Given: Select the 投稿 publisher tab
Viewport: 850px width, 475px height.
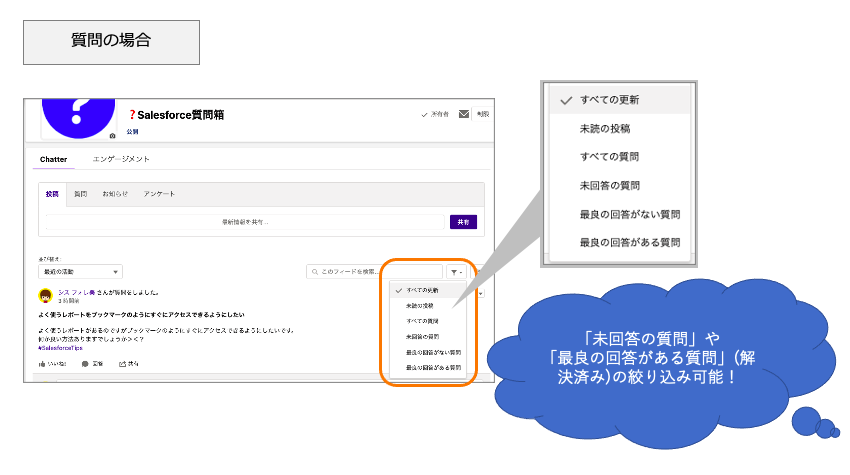Looking at the screenshot, I should point(52,194).
